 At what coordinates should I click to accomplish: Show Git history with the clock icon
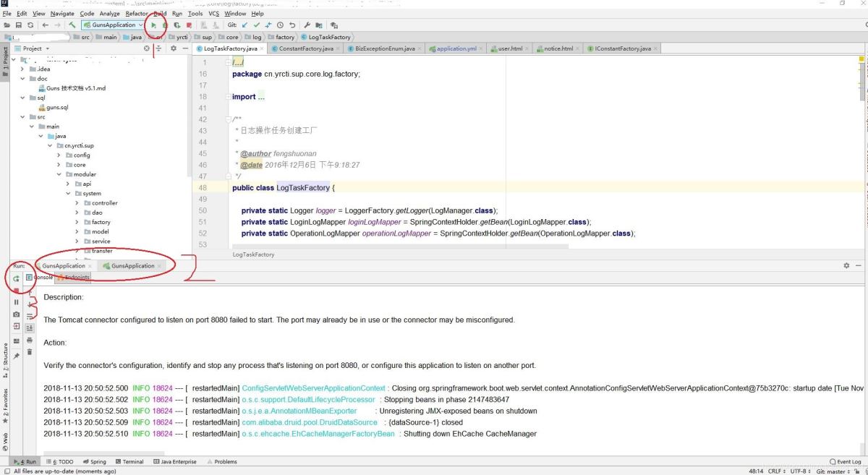280,25
